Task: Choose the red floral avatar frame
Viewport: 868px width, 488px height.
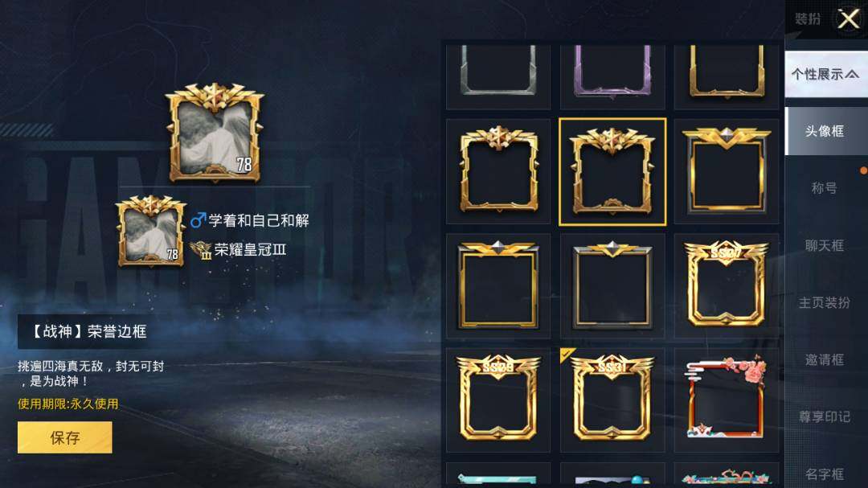Action: coord(727,400)
